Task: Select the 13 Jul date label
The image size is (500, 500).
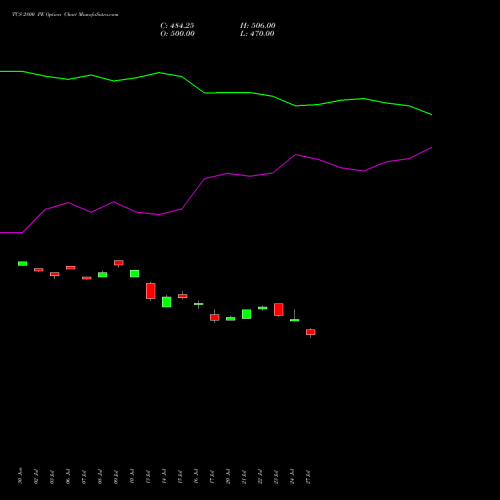Action: point(148,477)
